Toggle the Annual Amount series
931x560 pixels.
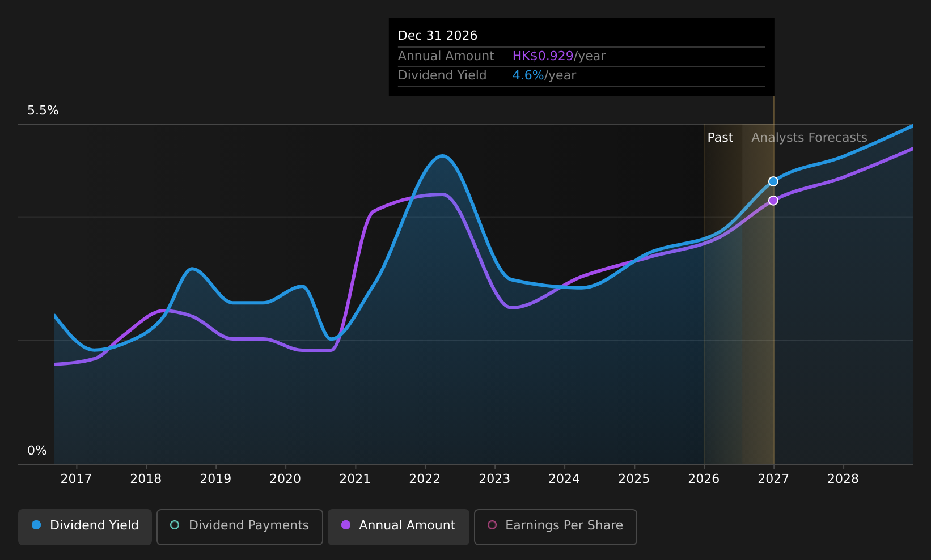(399, 527)
